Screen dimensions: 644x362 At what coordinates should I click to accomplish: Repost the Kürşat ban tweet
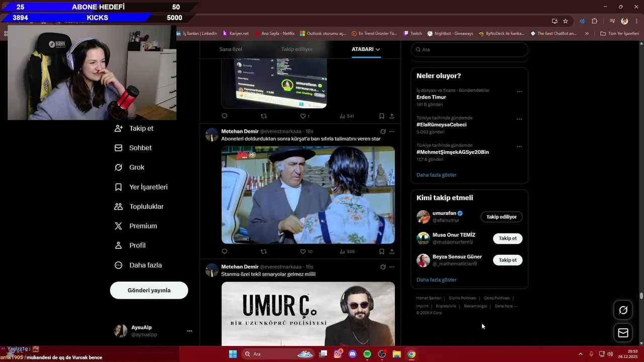coord(264,251)
